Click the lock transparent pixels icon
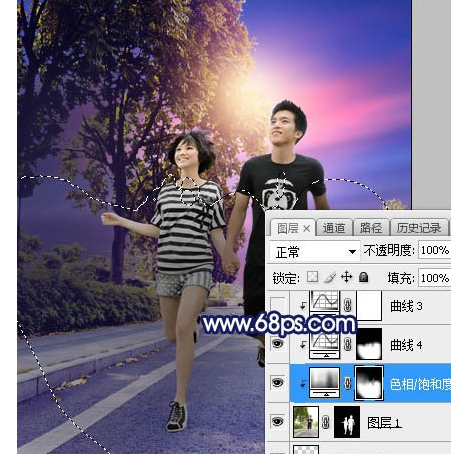 tap(312, 277)
